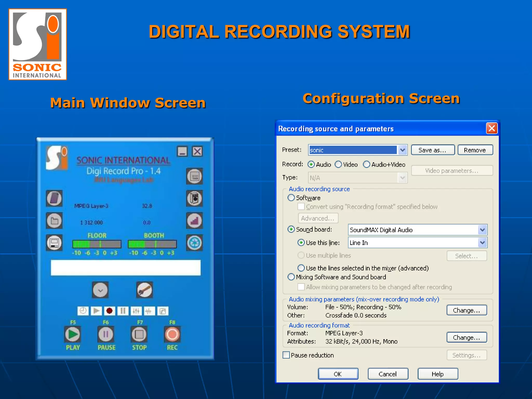Click the green PLAY button
The height and width of the screenshot is (399, 532).
(x=72, y=334)
